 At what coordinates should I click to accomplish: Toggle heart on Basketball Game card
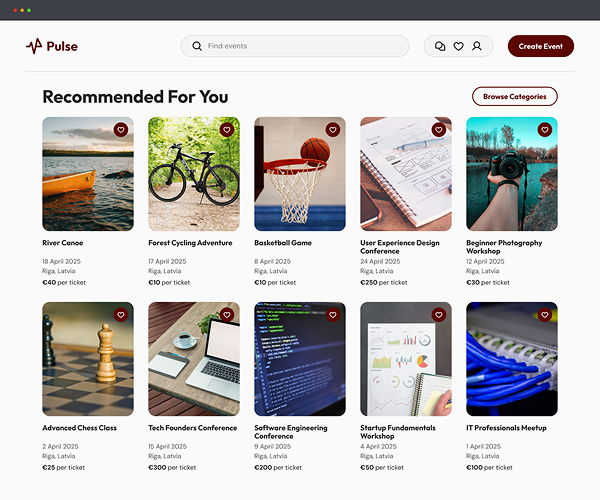[x=333, y=130]
